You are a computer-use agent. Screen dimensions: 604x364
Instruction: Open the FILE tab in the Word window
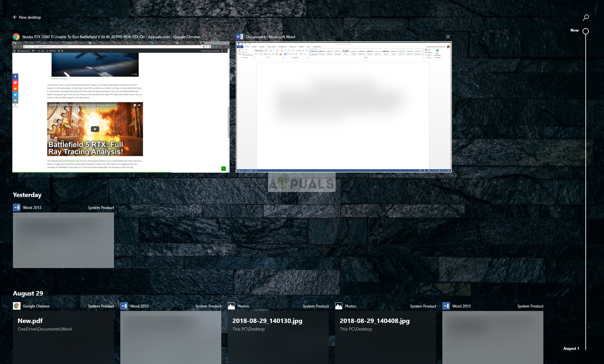tap(240, 47)
